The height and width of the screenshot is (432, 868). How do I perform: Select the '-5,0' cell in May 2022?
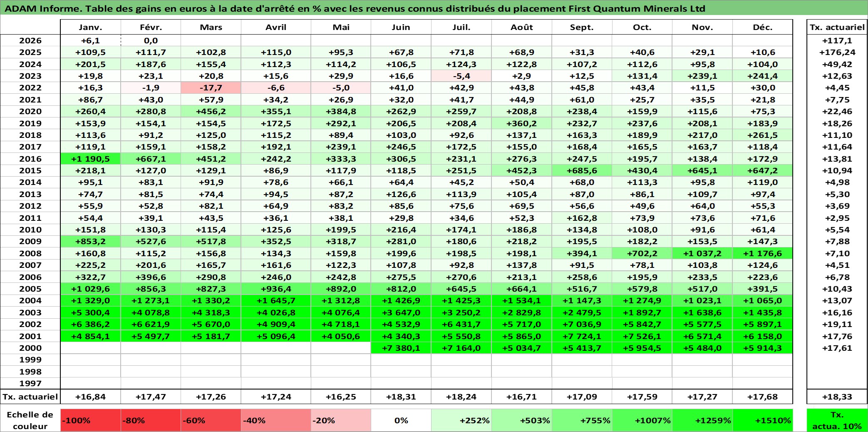coord(341,87)
